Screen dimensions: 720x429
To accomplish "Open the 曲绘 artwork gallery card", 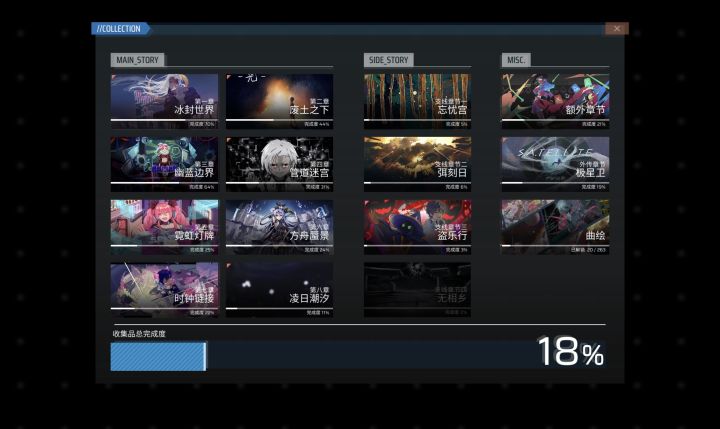I will tap(556, 227).
